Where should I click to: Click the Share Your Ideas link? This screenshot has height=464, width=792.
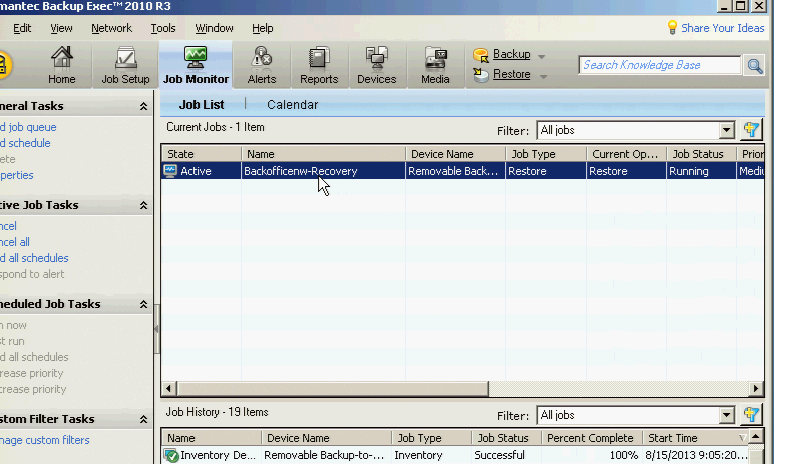[722, 28]
